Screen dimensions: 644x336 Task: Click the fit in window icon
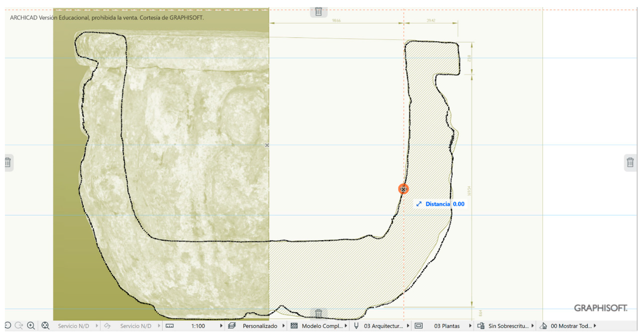[x=45, y=326]
